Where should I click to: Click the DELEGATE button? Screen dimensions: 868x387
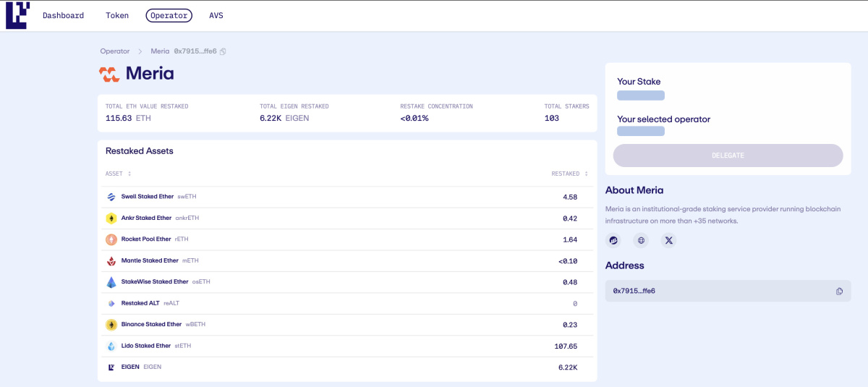[x=728, y=156]
